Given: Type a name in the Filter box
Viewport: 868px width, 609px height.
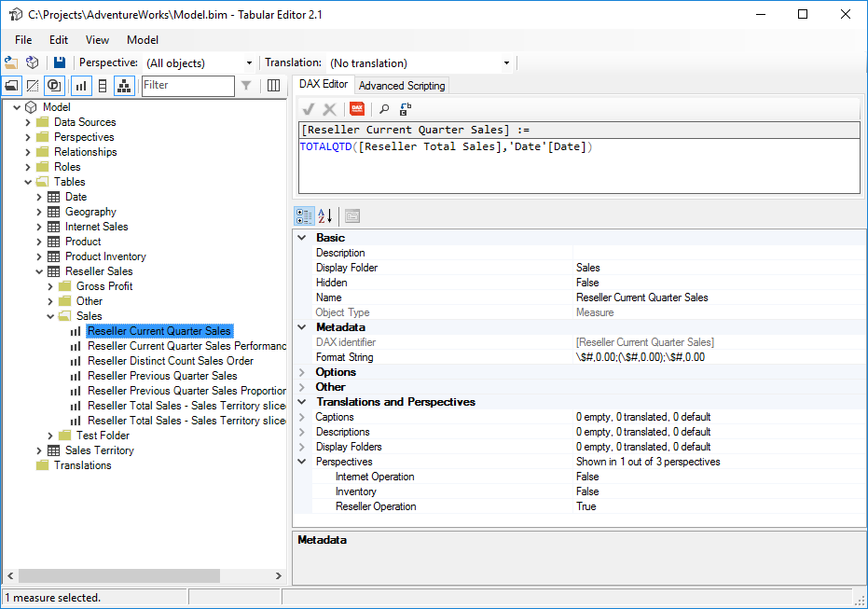Looking at the screenshot, I should tap(186, 85).
